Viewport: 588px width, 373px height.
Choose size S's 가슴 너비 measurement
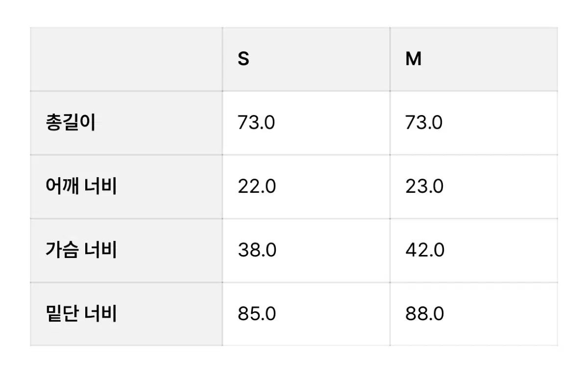(257, 250)
